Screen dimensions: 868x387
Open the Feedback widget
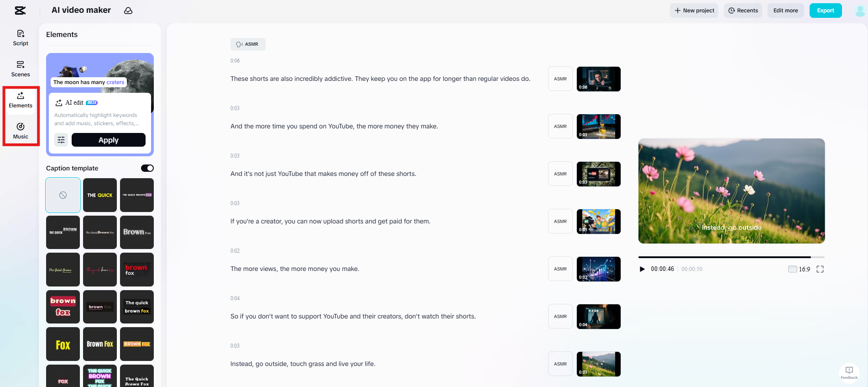tap(849, 372)
